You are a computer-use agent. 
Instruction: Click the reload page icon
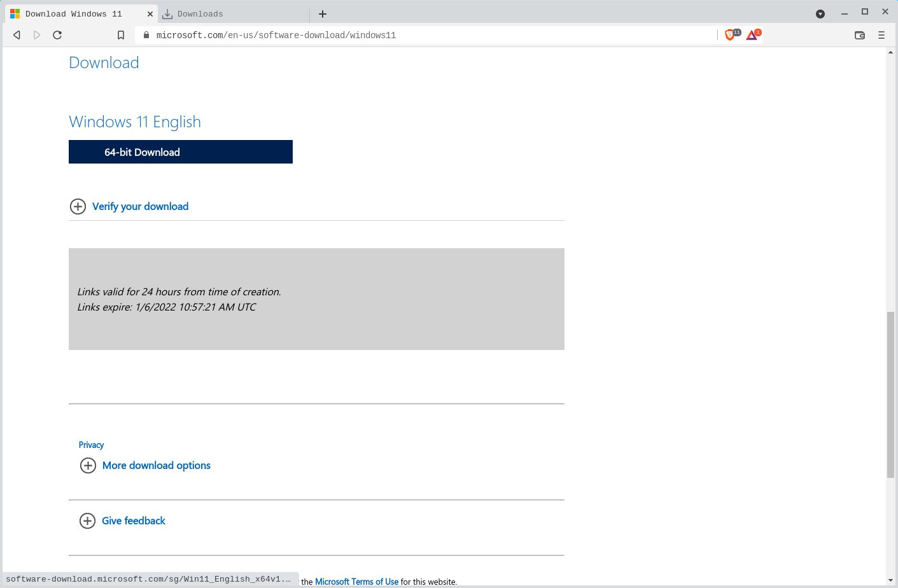(x=57, y=35)
